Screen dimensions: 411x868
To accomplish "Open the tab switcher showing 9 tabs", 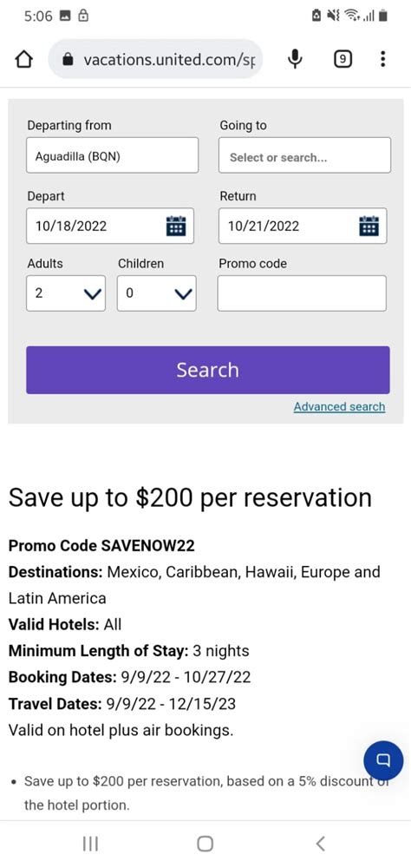I will click(343, 59).
